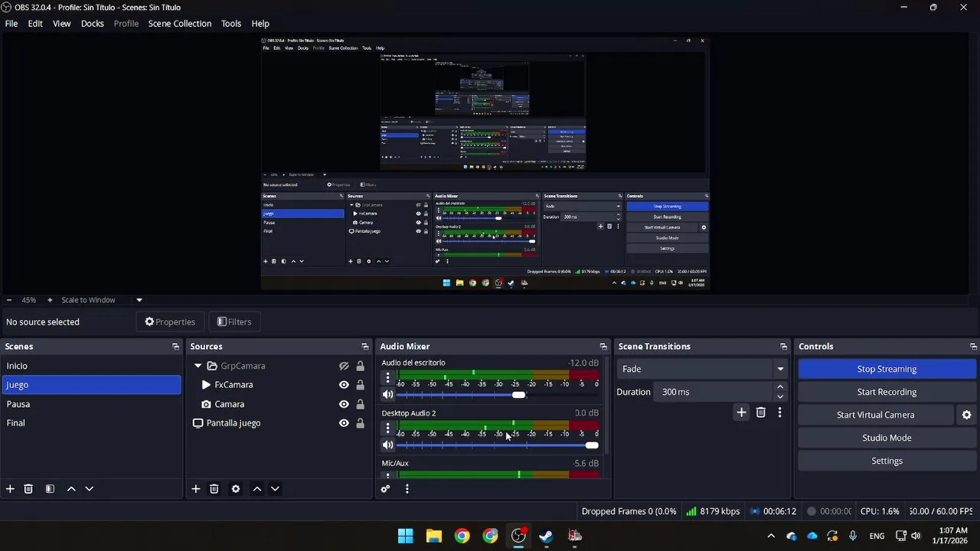Open scene filters icon in the Scenes toolbar

50,489
